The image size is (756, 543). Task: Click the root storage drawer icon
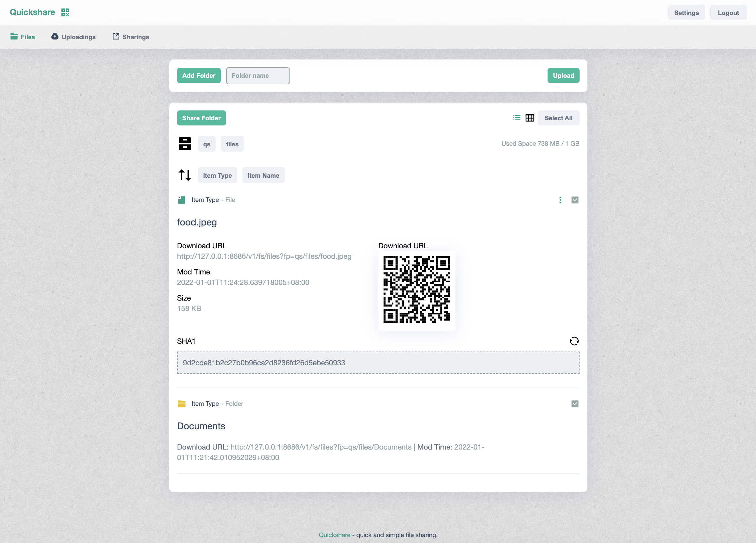[x=185, y=144]
